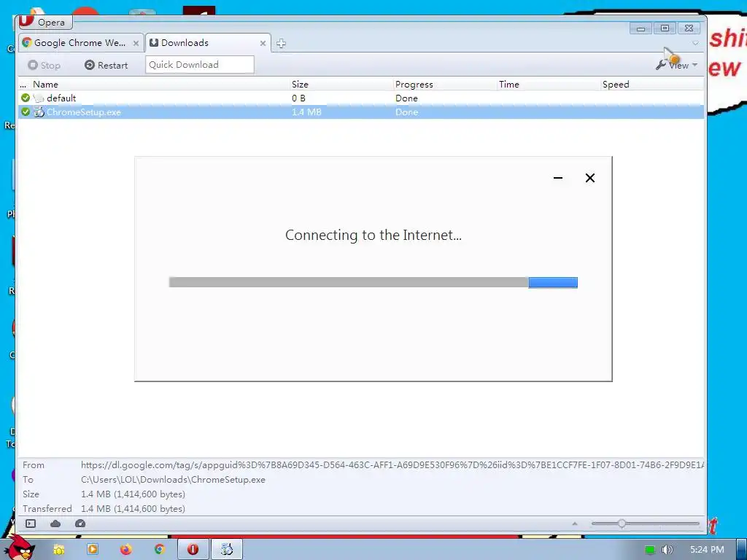The width and height of the screenshot is (747, 560).
Task: Expand the closed tabs list arrow
Action: (695, 43)
